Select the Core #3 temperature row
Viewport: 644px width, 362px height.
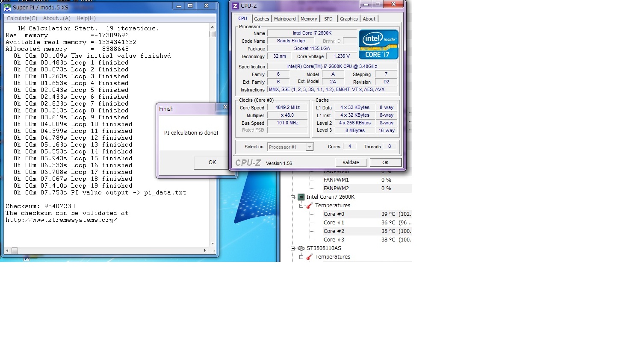point(368,240)
